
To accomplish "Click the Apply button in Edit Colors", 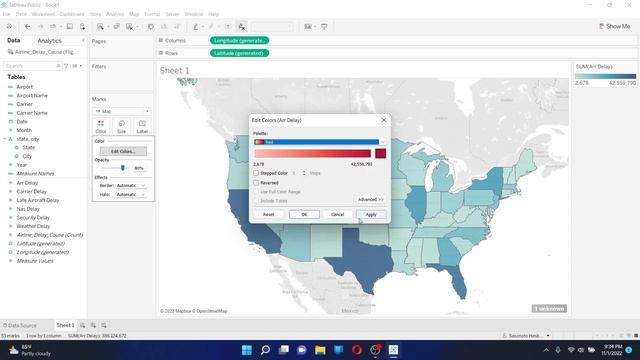I will coord(371,214).
